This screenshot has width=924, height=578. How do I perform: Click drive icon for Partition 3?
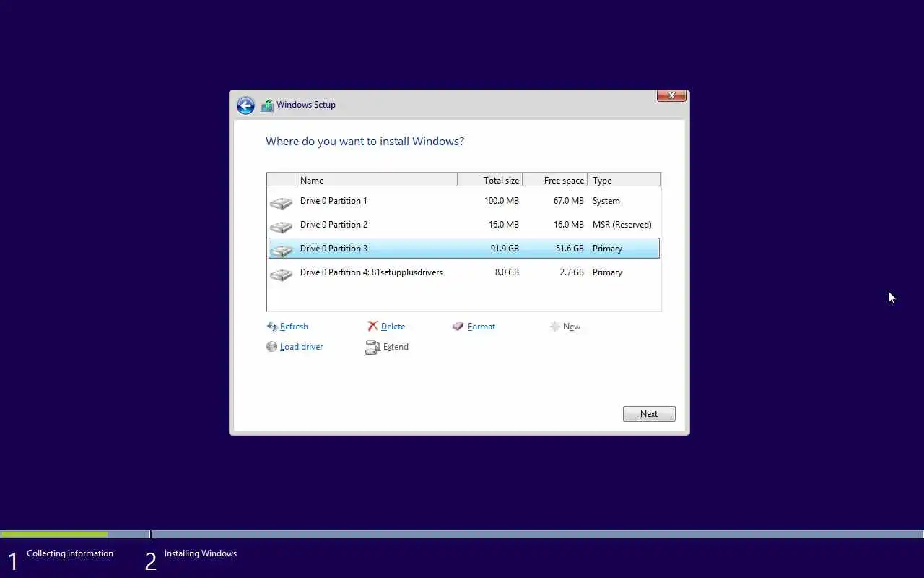pyautogui.click(x=281, y=251)
